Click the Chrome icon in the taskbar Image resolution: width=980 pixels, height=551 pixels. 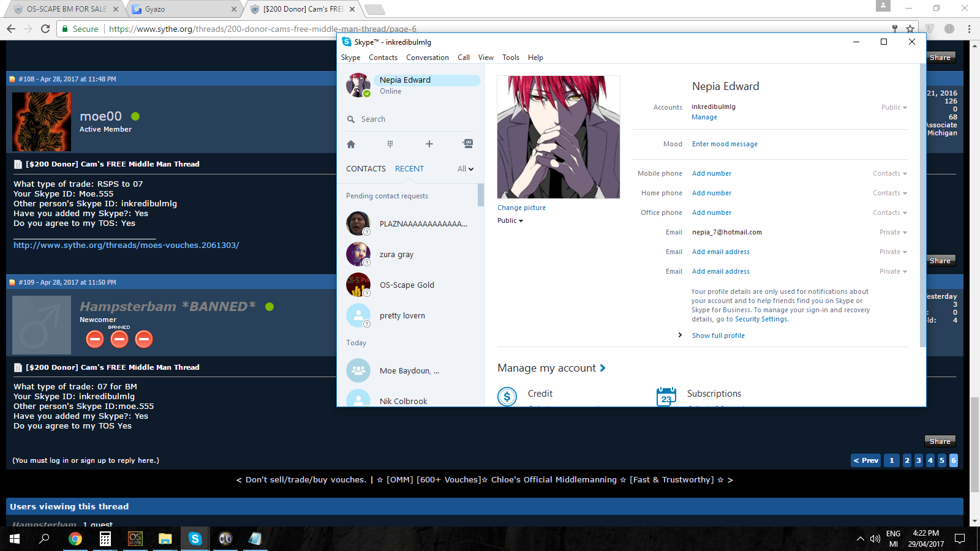click(x=75, y=539)
